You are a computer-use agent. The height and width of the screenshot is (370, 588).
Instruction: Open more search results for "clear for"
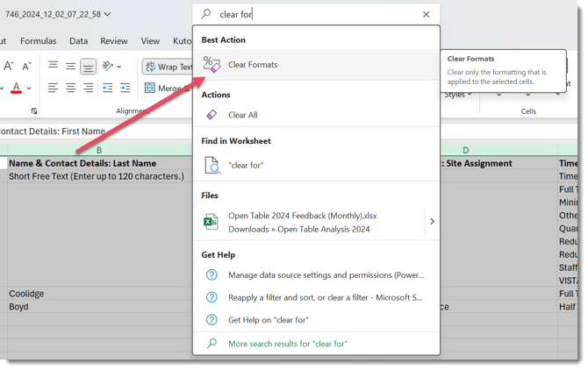[288, 344]
